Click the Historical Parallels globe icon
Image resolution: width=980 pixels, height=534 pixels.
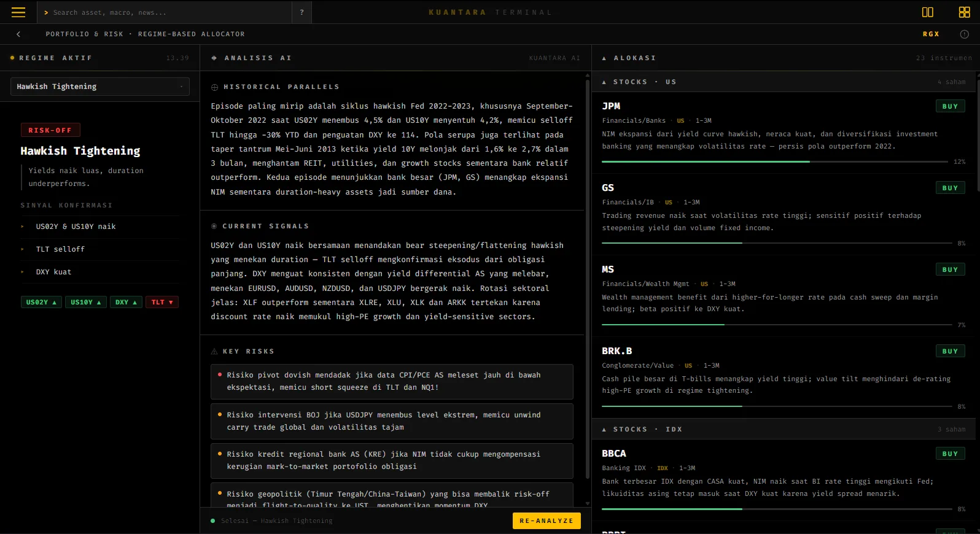pyautogui.click(x=214, y=88)
